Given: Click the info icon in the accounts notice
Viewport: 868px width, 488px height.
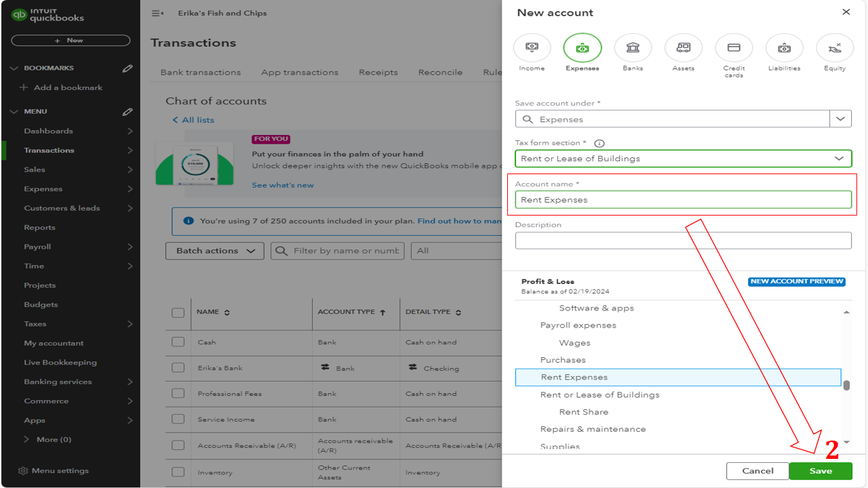Looking at the screenshot, I should coord(189,221).
